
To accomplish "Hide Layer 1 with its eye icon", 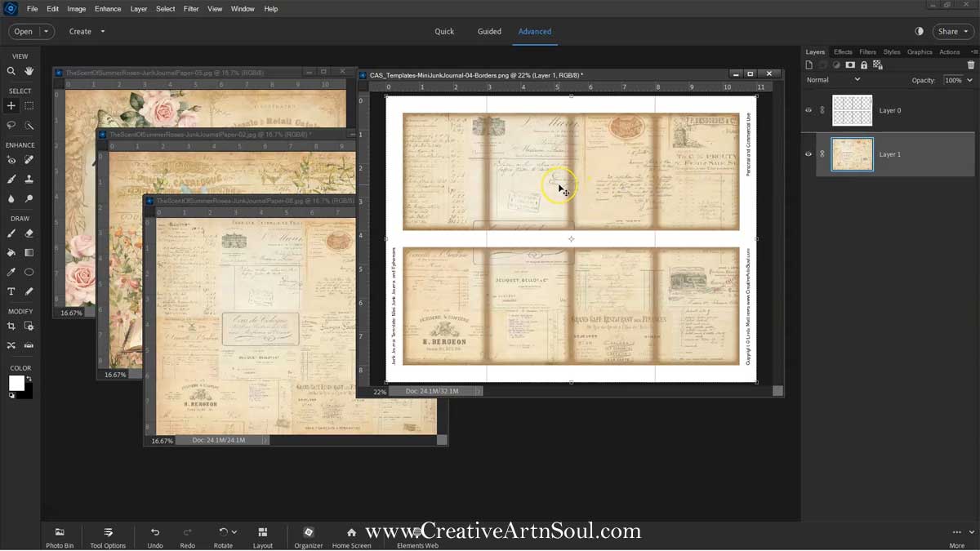I will [808, 154].
